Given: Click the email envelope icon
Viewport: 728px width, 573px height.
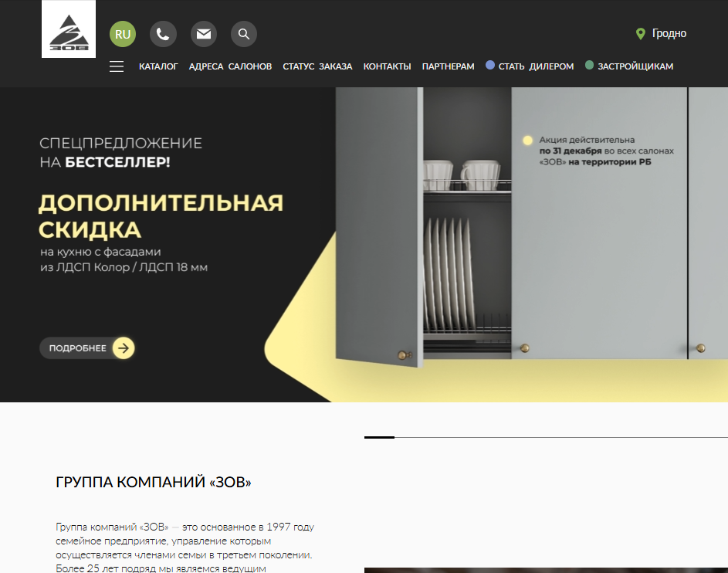Looking at the screenshot, I should (x=204, y=34).
